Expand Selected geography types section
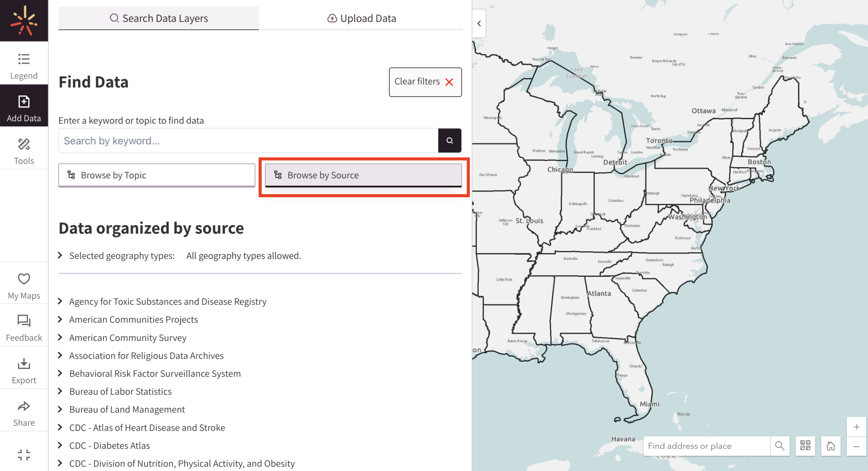Screen dimensions: 868x471 click(60, 255)
